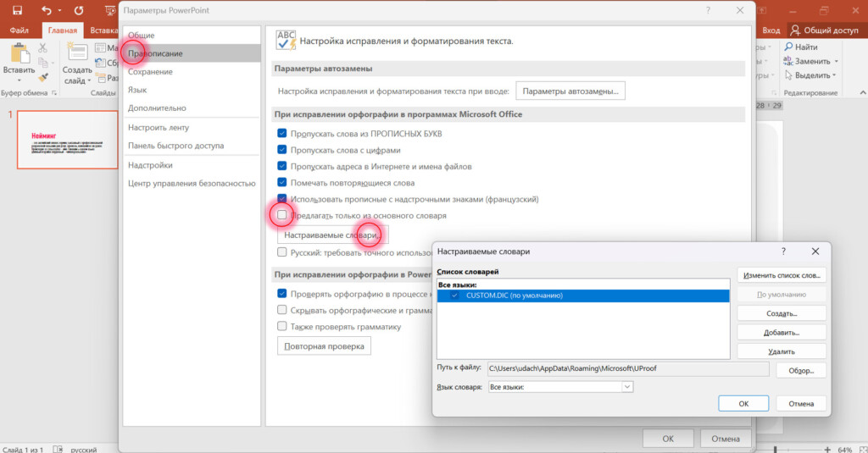Select slide 1 thumbnail in the panel
The height and width of the screenshot is (453, 868).
tap(67, 140)
